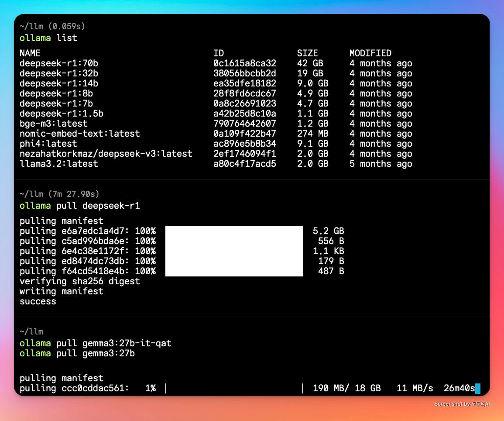Screen dimensions: 504x421
Task: Select the deepseek-r1:7b model name
Action: click(x=56, y=103)
